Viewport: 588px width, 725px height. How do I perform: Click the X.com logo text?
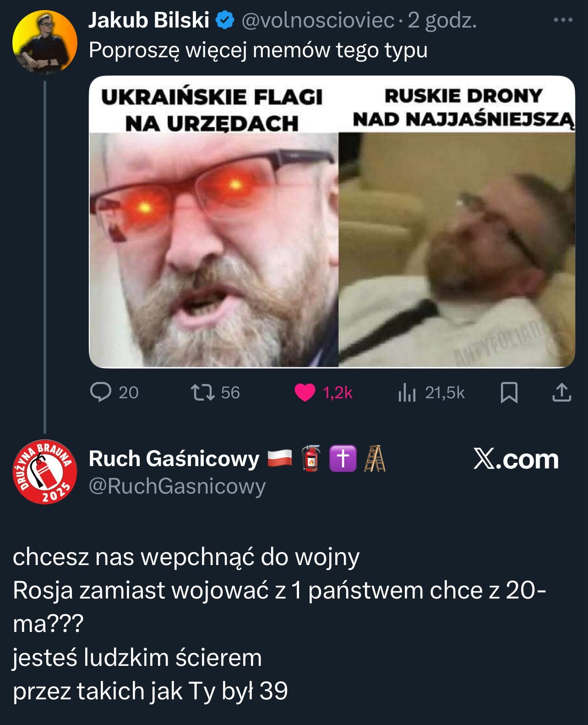point(516,459)
